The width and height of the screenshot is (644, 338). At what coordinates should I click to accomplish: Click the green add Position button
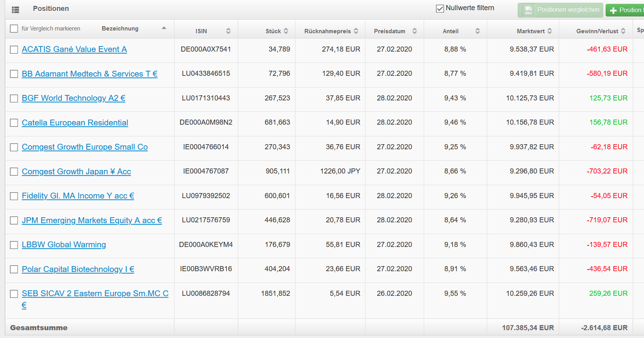click(625, 10)
